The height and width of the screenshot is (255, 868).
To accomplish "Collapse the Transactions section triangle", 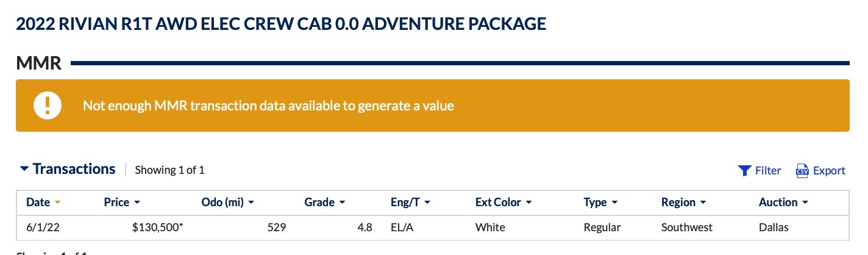I will click(24, 169).
